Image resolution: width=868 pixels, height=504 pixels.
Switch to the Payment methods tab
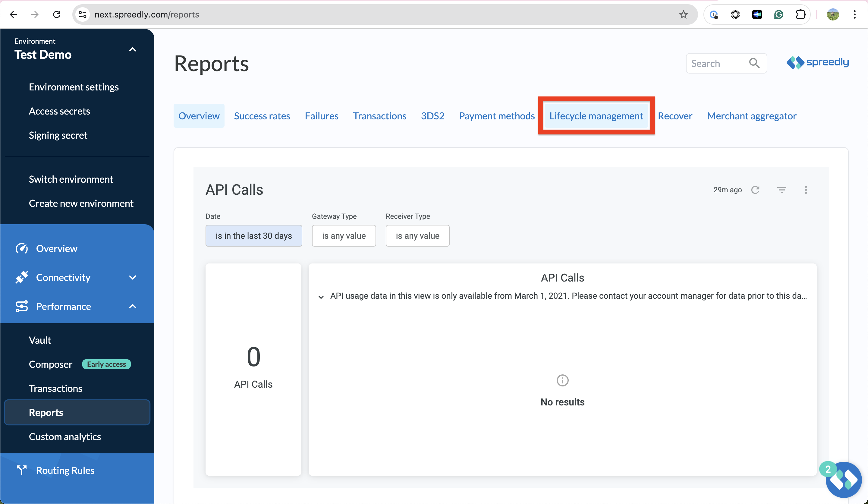497,116
